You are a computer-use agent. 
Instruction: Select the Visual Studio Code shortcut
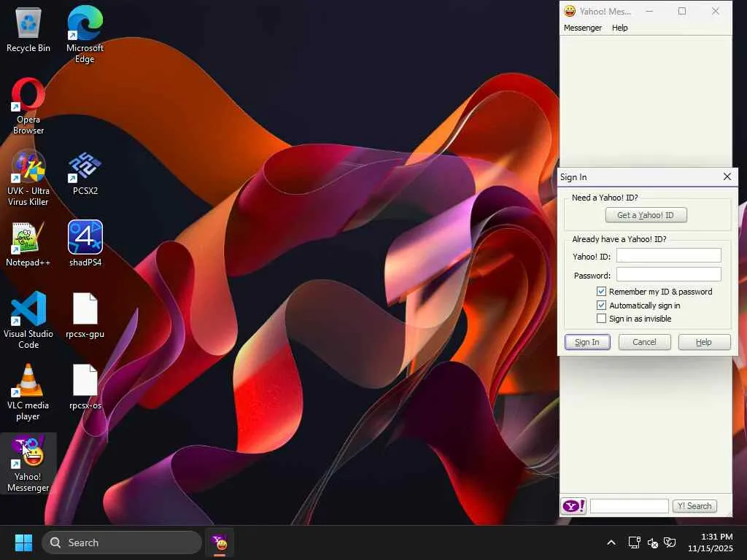pos(28,320)
